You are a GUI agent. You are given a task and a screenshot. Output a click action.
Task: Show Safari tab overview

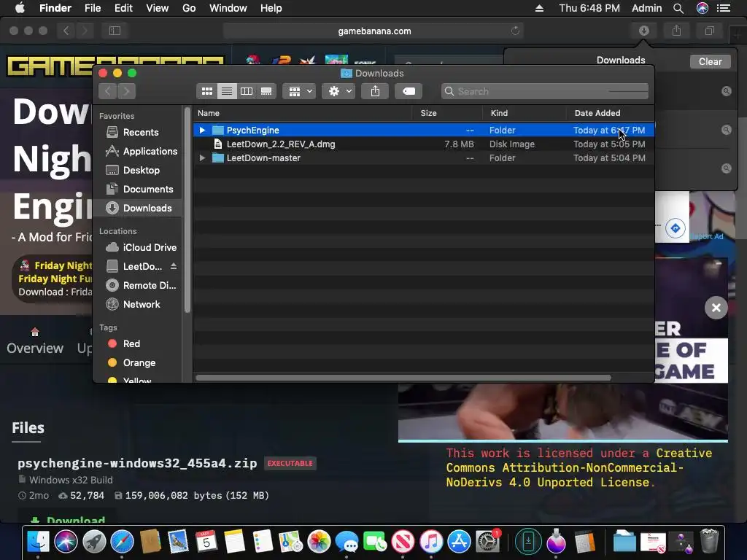click(x=709, y=31)
